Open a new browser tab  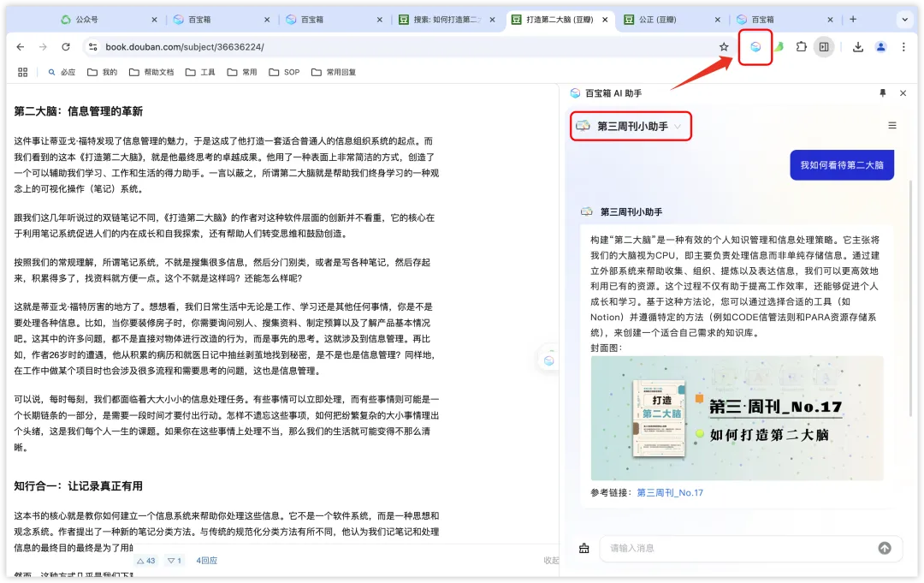tap(853, 20)
